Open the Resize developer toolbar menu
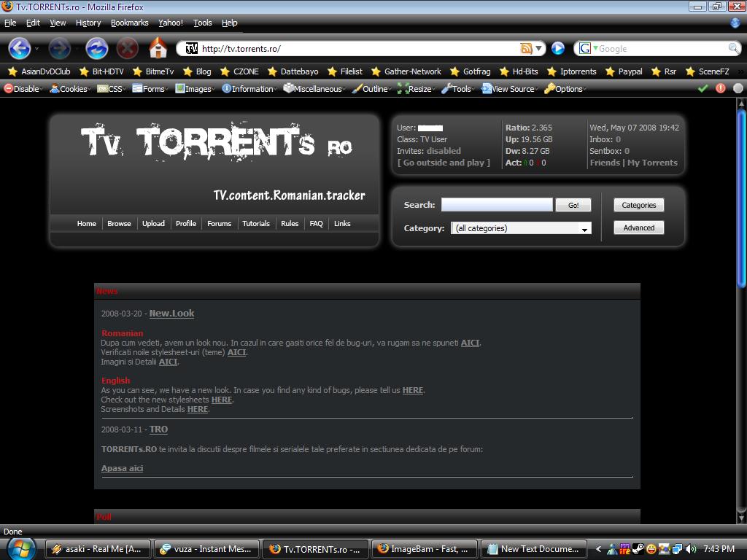Screen dimensions: 747x560 417,89
